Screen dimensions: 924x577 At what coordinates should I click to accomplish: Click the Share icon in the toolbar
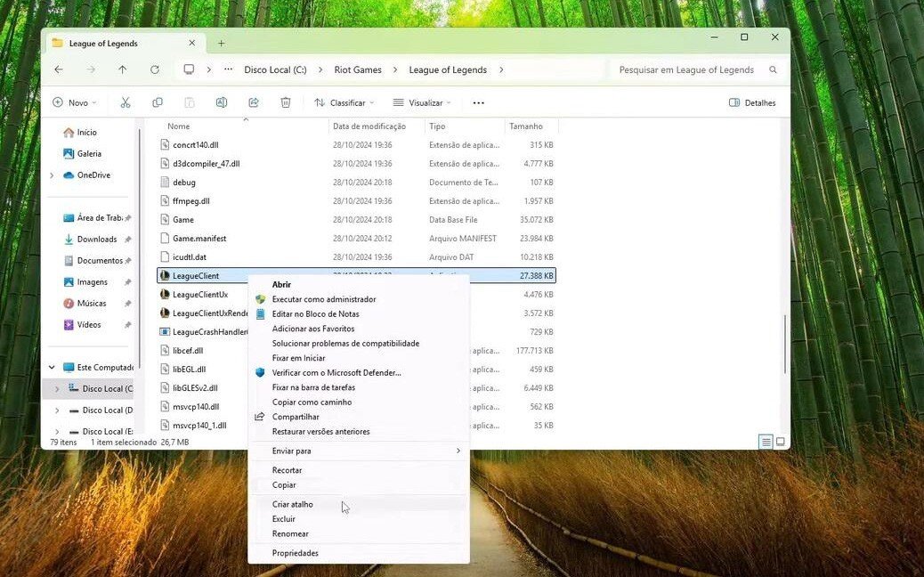point(254,102)
